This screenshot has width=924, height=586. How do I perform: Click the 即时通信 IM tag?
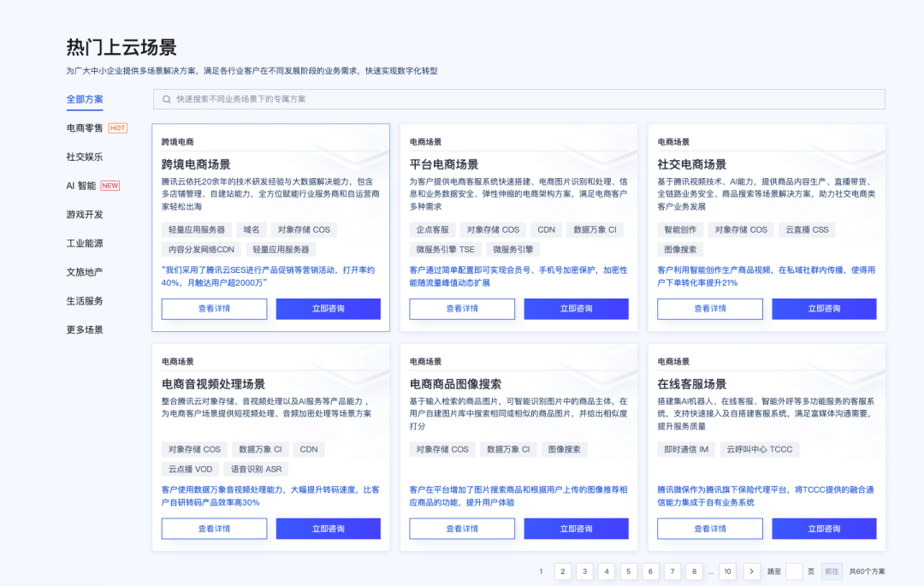click(x=686, y=449)
